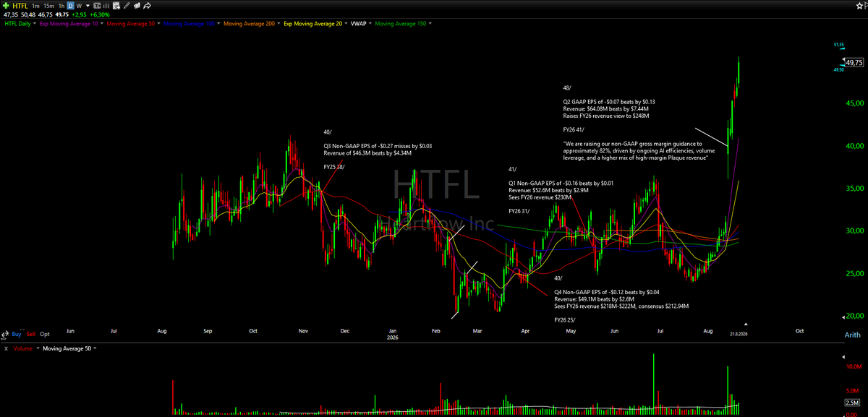
Task: Click the Q1 Non-GAAP EPS annotation note
Action: pyautogui.click(x=561, y=190)
